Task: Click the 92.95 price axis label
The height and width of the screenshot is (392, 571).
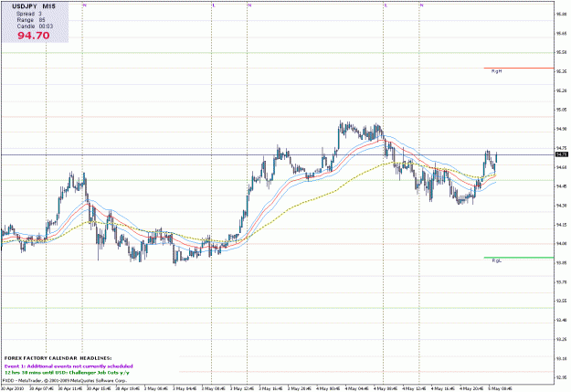Action: click(561, 377)
